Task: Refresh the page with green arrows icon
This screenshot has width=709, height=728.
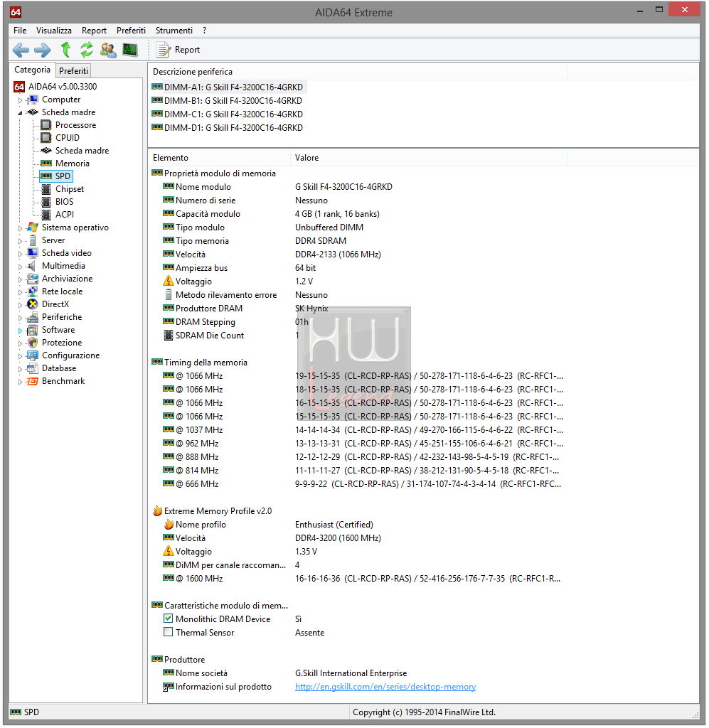Action: [x=86, y=49]
